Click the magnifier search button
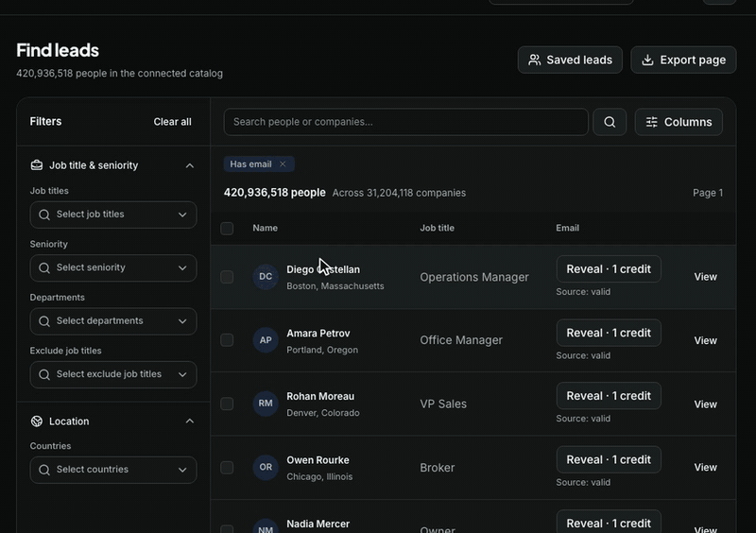756x533 pixels. [610, 122]
